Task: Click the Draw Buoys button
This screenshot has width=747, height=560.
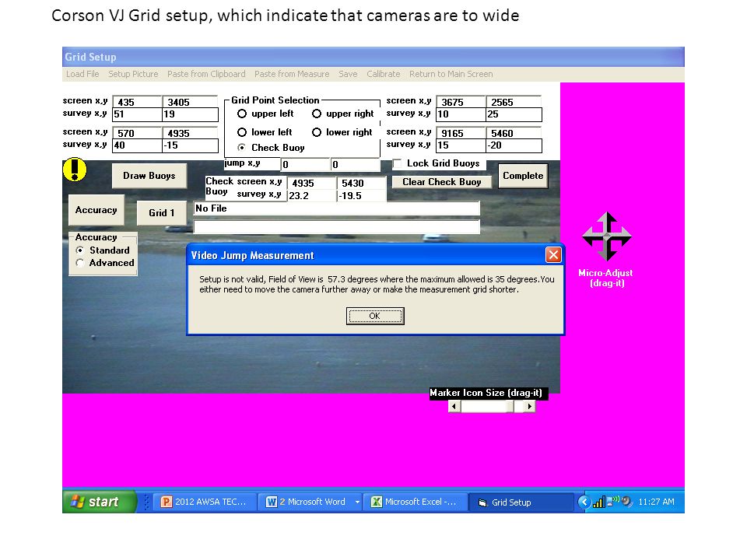Action: pos(149,176)
